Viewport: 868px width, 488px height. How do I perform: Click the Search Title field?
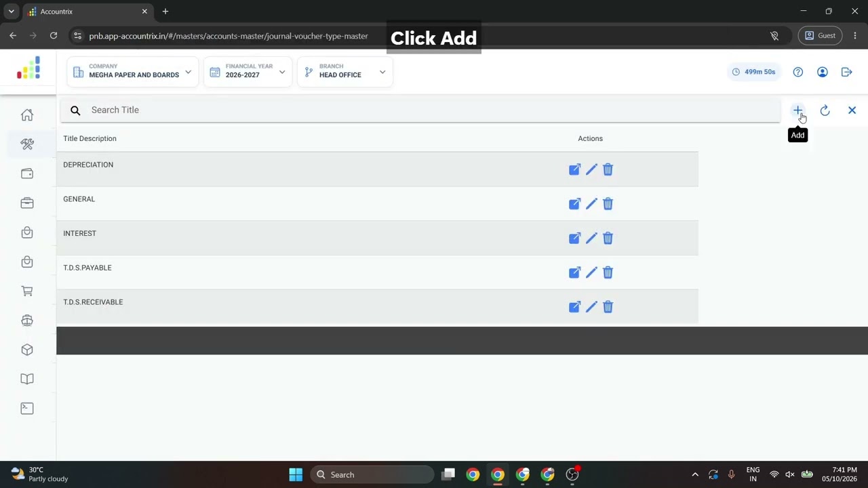click(420, 110)
